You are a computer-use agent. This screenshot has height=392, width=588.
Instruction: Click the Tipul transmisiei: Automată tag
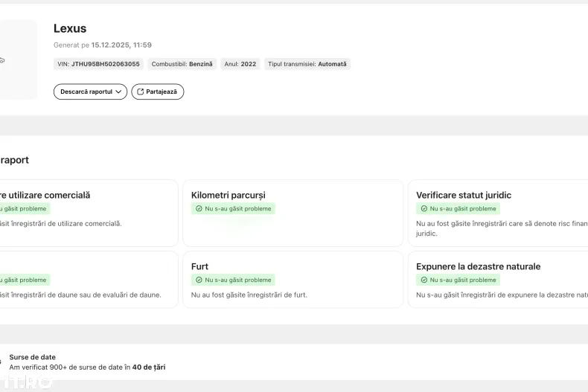pyautogui.click(x=307, y=64)
